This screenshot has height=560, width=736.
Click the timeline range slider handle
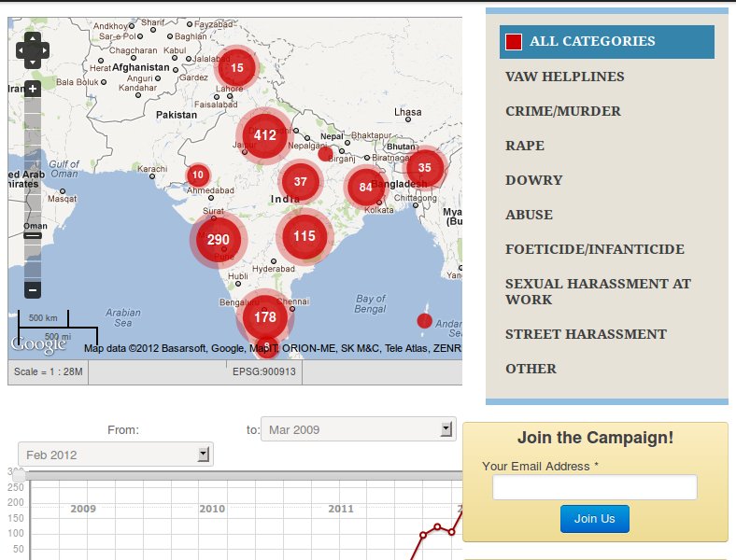tap(19, 476)
